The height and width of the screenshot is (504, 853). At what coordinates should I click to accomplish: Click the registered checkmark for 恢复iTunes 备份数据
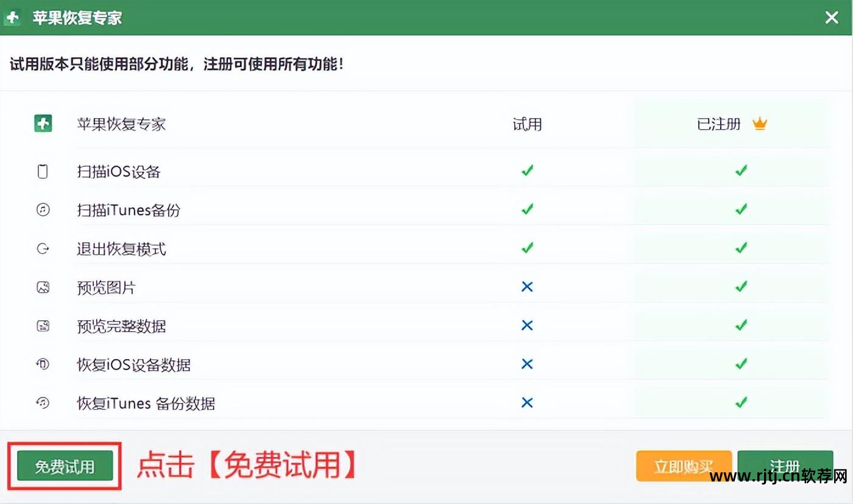pyautogui.click(x=741, y=402)
